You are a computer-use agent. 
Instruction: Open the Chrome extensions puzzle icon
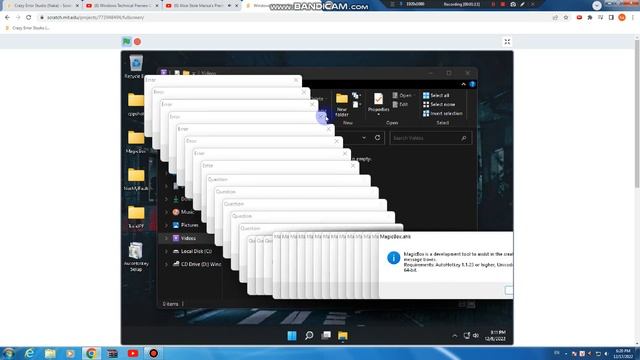590,18
